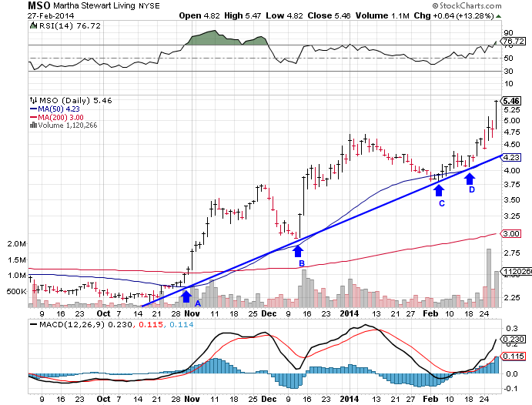The width and height of the screenshot is (532, 405).
Task: Click the 2014 date label under the MACD panel
Action: 350,399
